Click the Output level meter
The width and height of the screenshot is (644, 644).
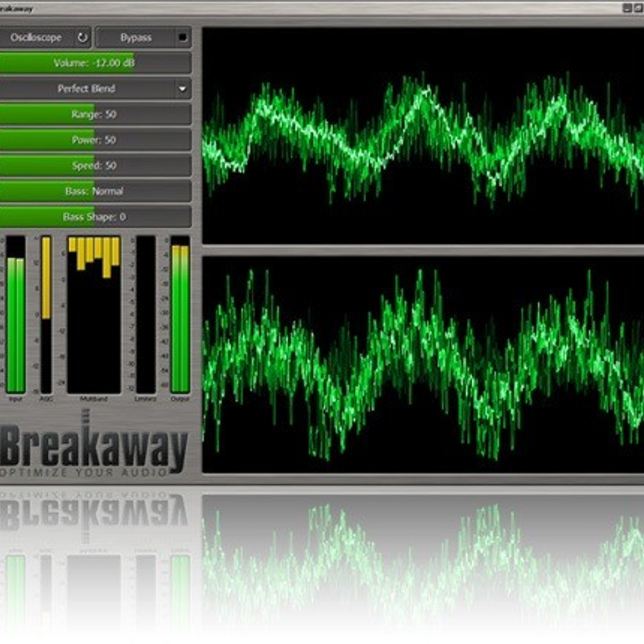[180, 314]
